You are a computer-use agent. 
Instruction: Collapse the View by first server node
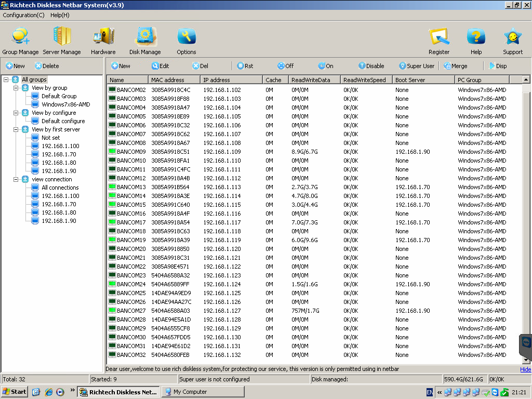16,129
